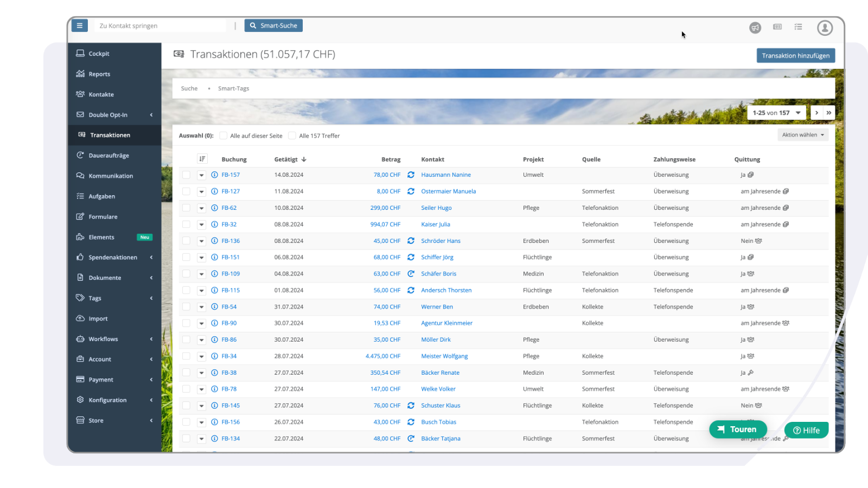
Task: Click 'Transaktion hinzufügen' button
Action: 795,55
